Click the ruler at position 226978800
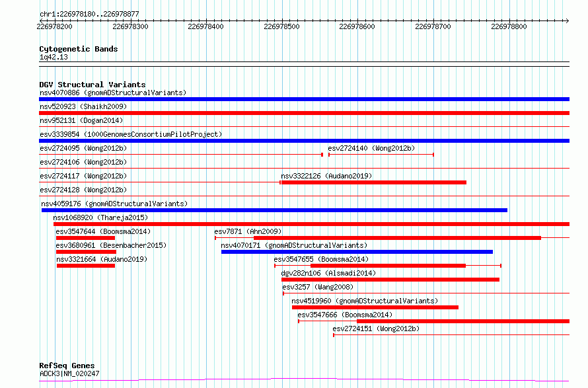The height and width of the screenshot is (388, 588). coord(509,26)
